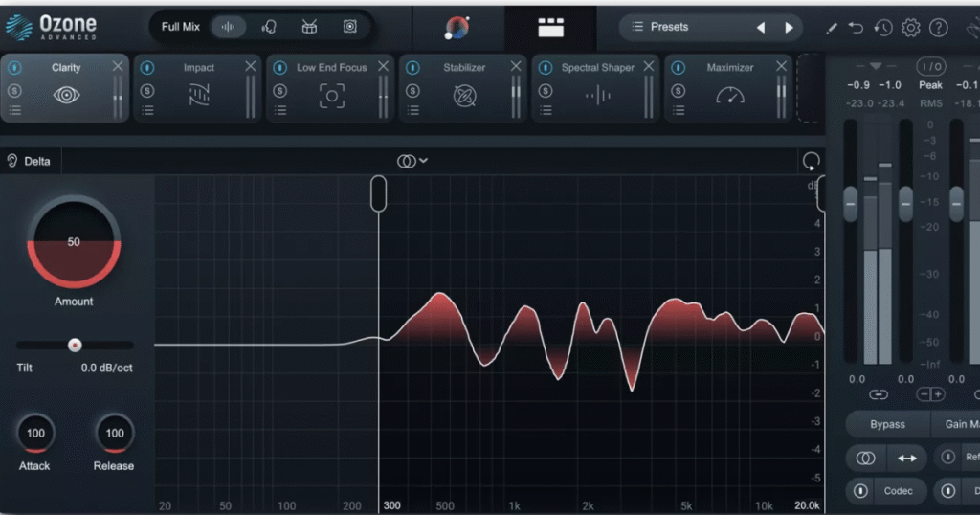The height and width of the screenshot is (515, 980).
Task: Toggle the Stabilizer power button
Action: pyautogui.click(x=412, y=67)
